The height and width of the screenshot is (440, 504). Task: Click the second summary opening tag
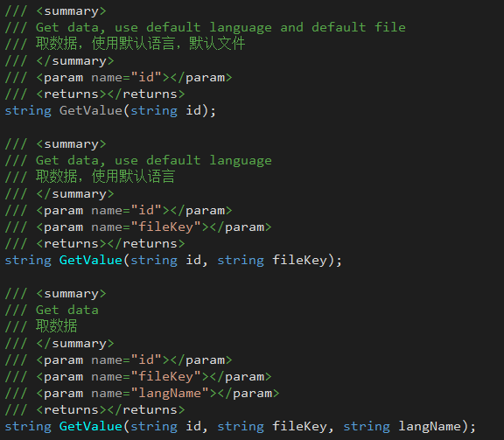71,144
